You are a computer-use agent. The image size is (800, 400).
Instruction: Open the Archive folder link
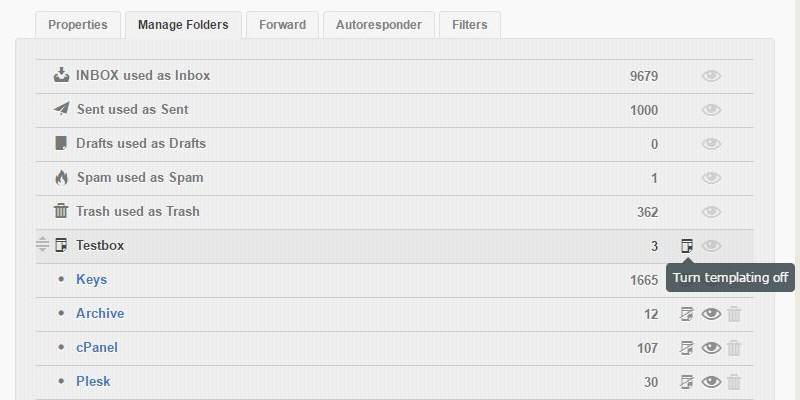click(x=100, y=313)
